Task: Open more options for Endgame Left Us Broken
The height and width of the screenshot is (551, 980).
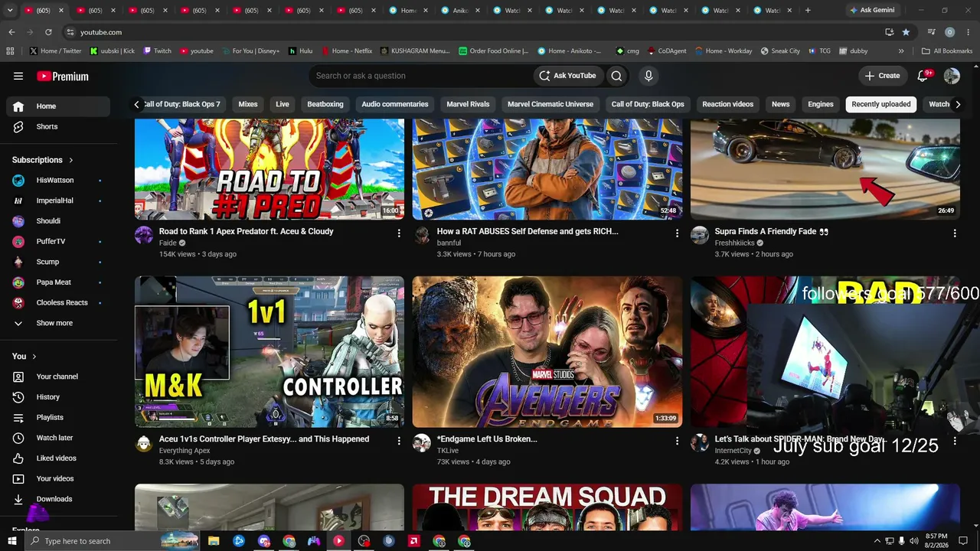Action: 677,441
